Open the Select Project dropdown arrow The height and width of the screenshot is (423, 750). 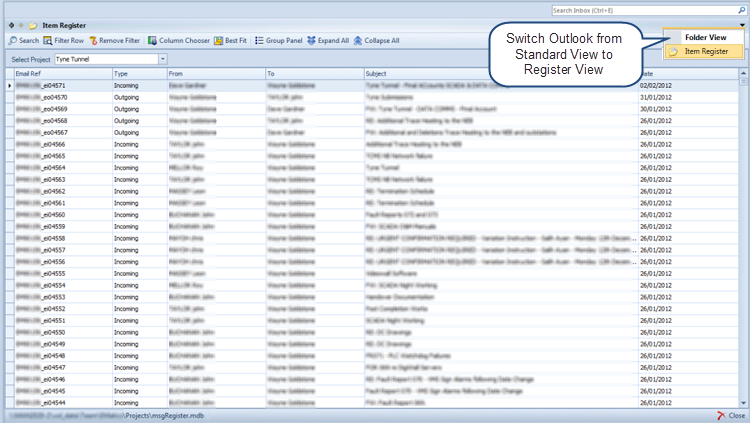pyautogui.click(x=163, y=59)
